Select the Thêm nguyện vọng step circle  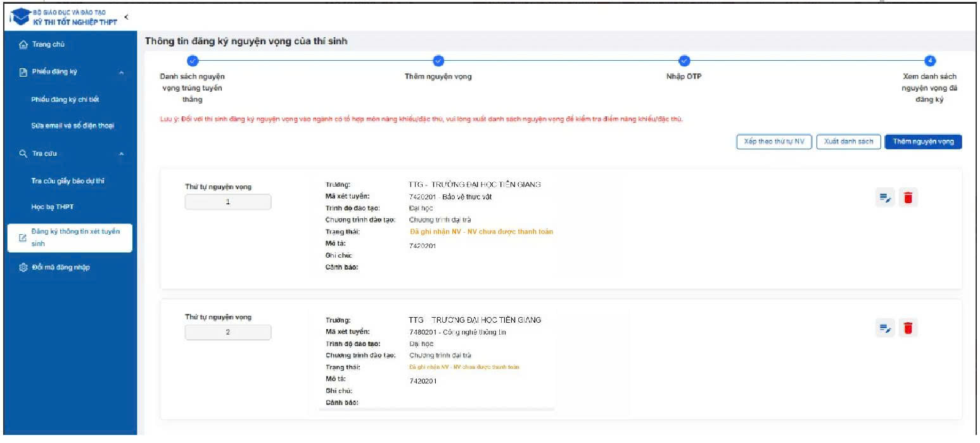(x=438, y=61)
